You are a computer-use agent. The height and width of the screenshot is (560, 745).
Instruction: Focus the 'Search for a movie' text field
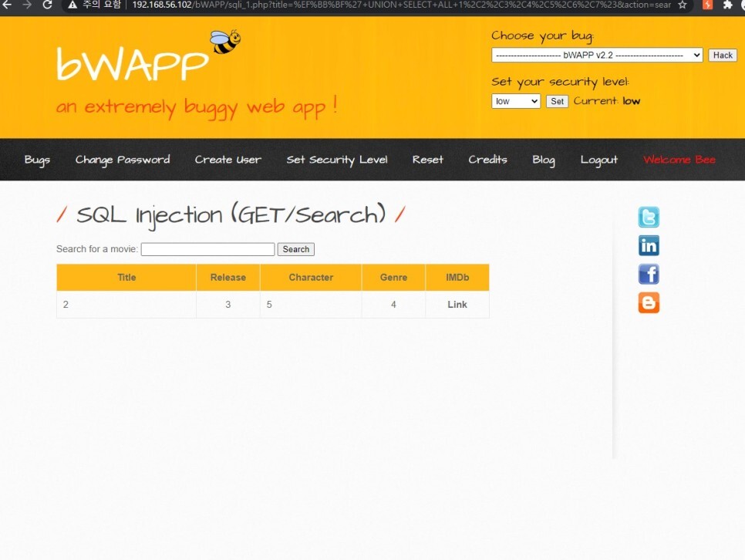click(x=207, y=249)
